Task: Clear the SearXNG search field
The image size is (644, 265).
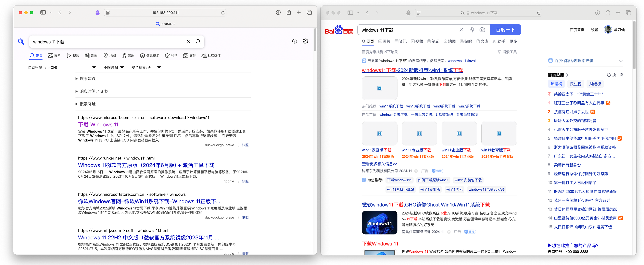Action: [188, 42]
